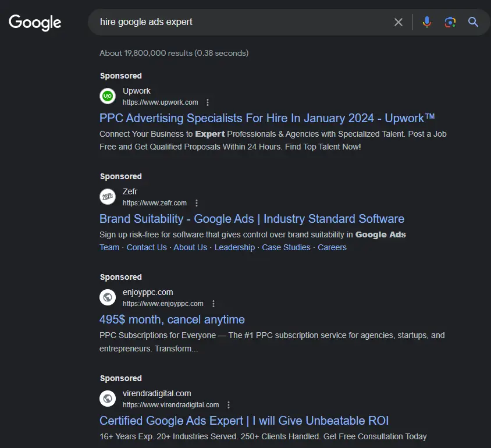Click the Sponsored label above virendradigital.com
Screen dimensions: 491x448
click(x=121, y=378)
